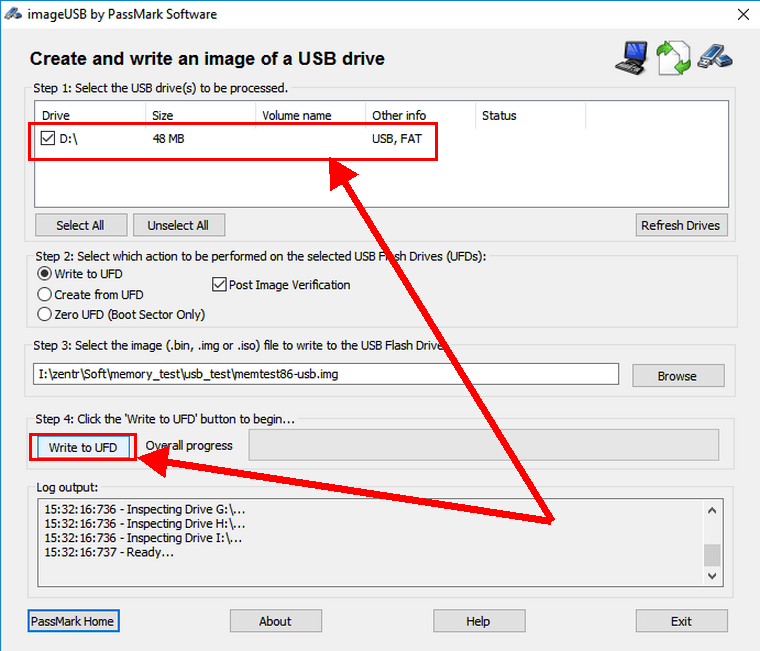Select the Write to UFD radio option

click(x=44, y=274)
